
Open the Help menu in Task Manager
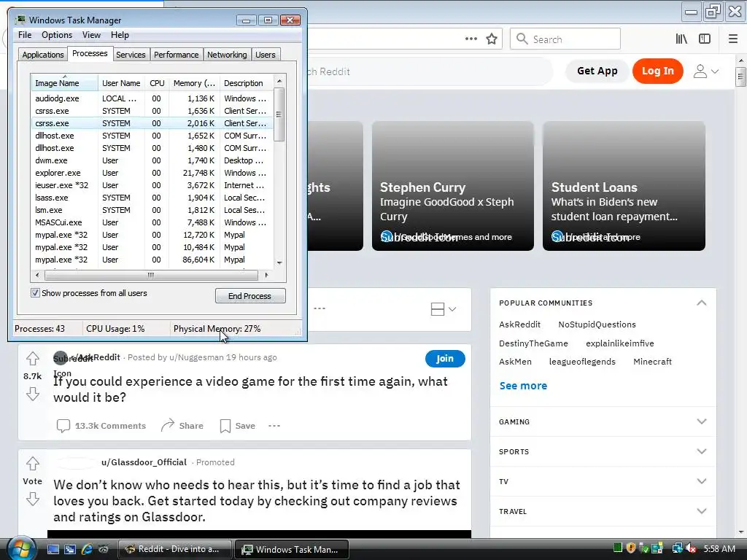pyautogui.click(x=120, y=35)
